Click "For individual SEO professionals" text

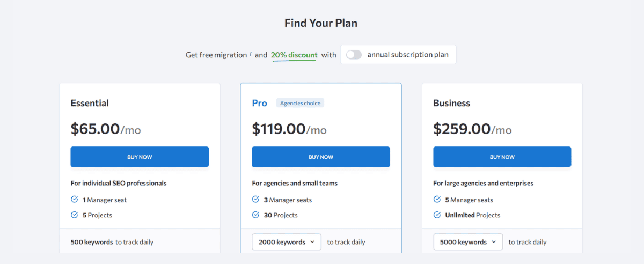(119, 183)
